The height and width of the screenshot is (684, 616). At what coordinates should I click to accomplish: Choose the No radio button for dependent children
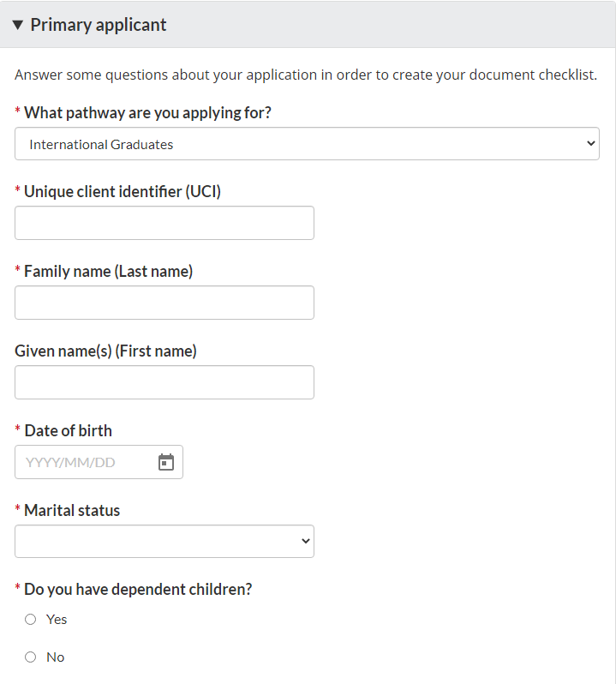(31, 657)
